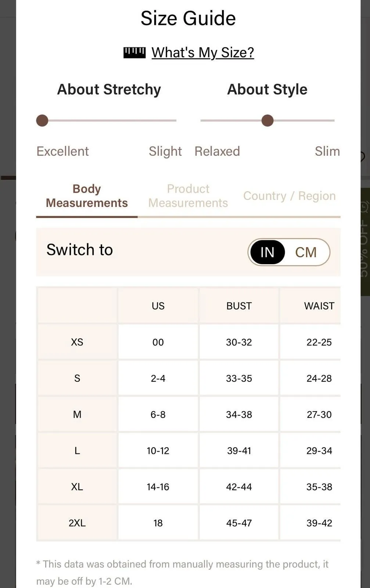Click the Slim label on style slider
The image size is (370, 588).
tap(327, 151)
